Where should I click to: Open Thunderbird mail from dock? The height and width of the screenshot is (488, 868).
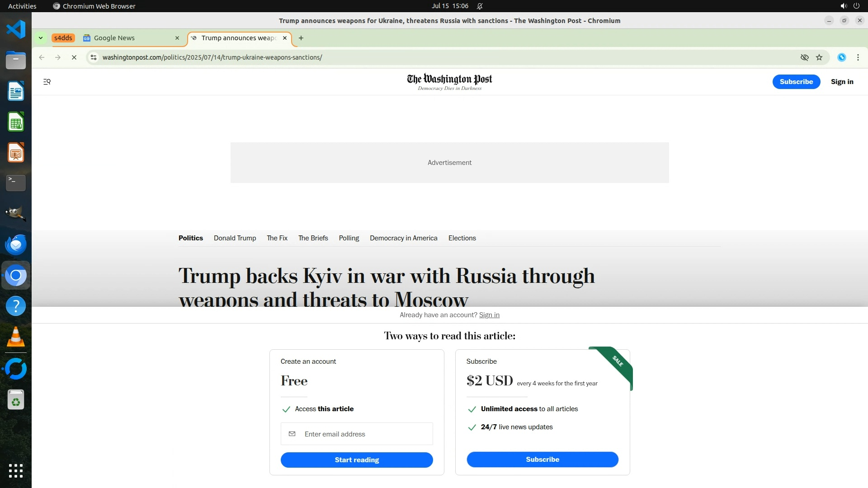16,244
